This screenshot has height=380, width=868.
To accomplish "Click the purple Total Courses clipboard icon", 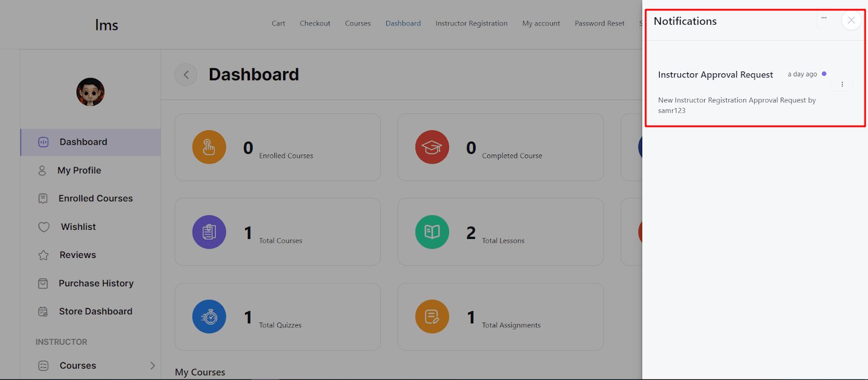I will coord(209,232).
